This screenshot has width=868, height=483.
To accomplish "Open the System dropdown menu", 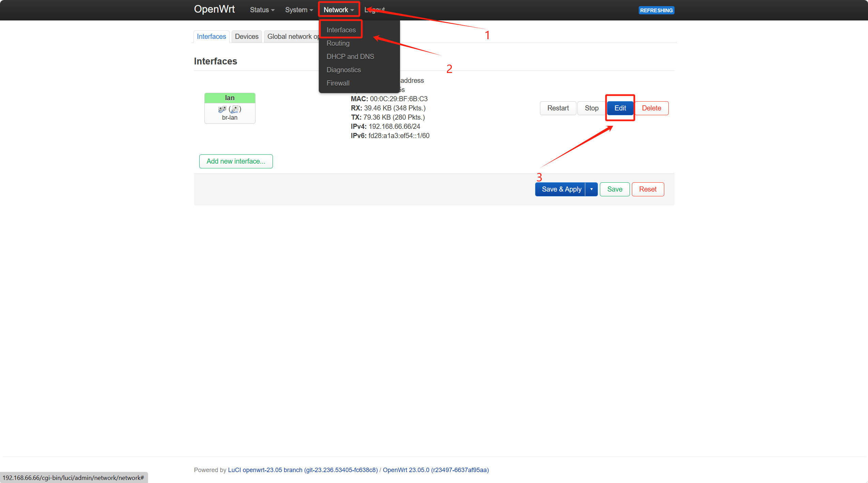I will 299,10.
